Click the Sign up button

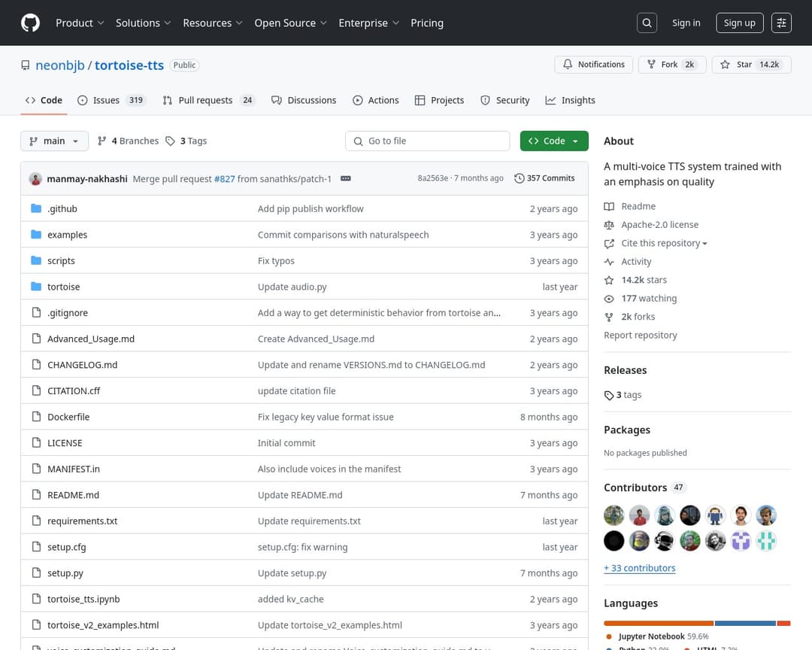[740, 23]
